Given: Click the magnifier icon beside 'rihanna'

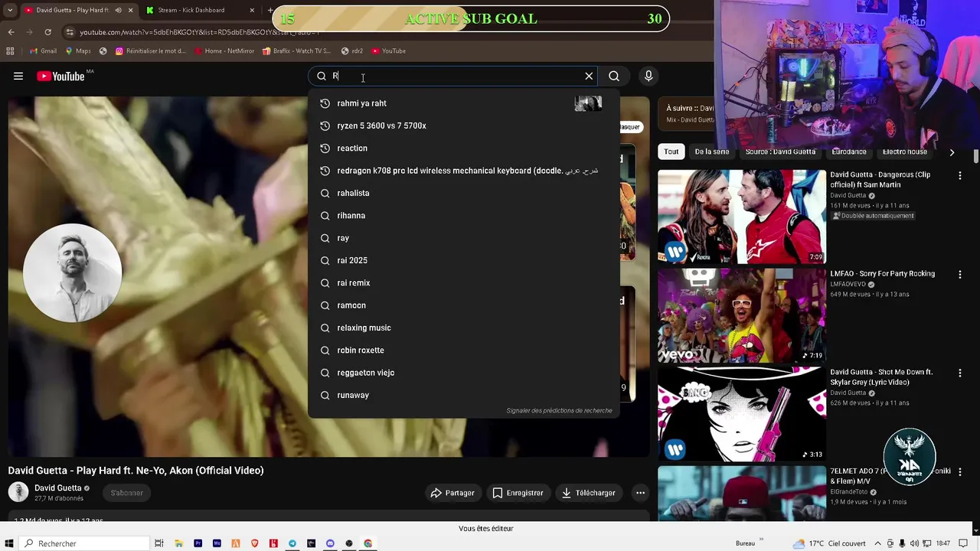Looking at the screenshot, I should point(325,215).
